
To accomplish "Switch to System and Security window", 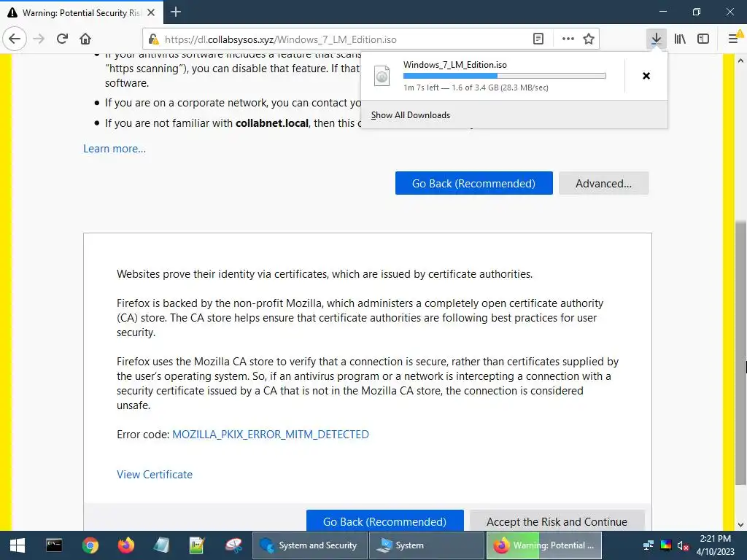I will [x=310, y=545].
